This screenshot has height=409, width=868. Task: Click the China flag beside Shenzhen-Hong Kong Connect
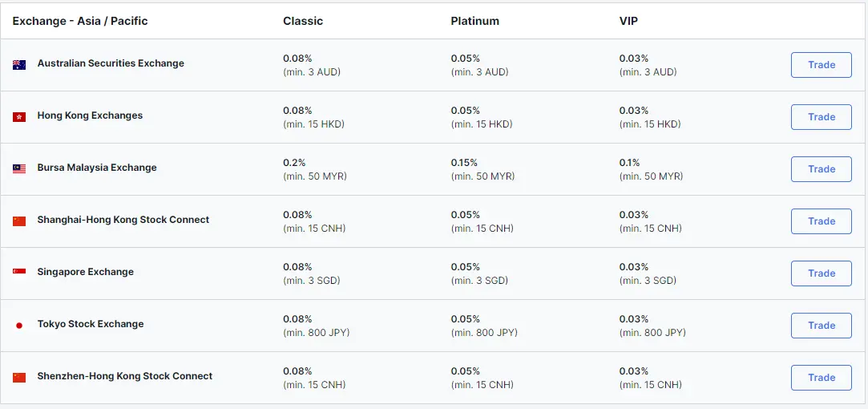(x=19, y=378)
